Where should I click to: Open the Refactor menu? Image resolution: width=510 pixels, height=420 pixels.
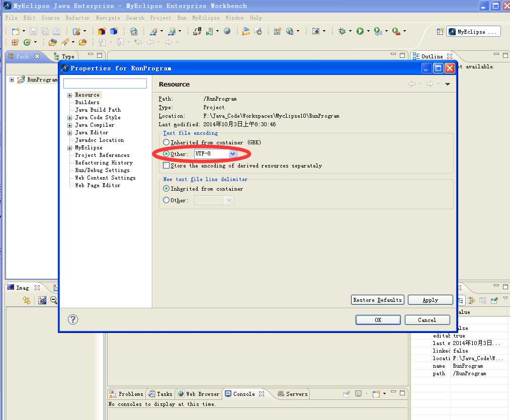(x=77, y=18)
